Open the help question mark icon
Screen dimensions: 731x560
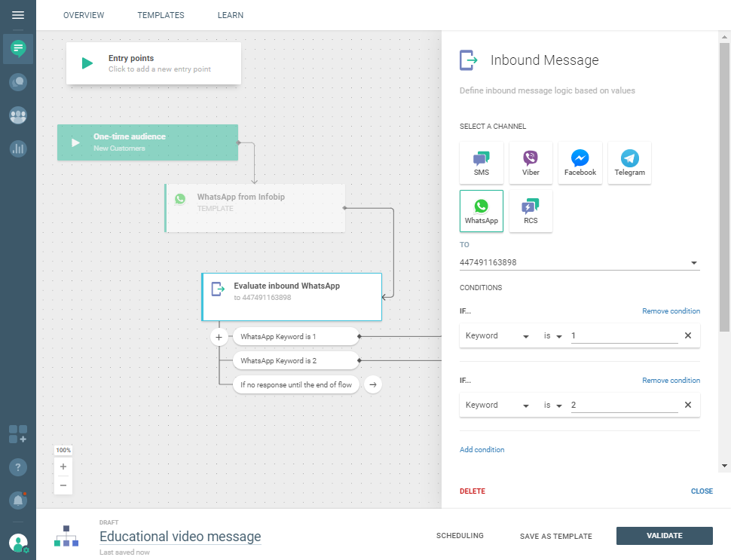[x=18, y=467]
